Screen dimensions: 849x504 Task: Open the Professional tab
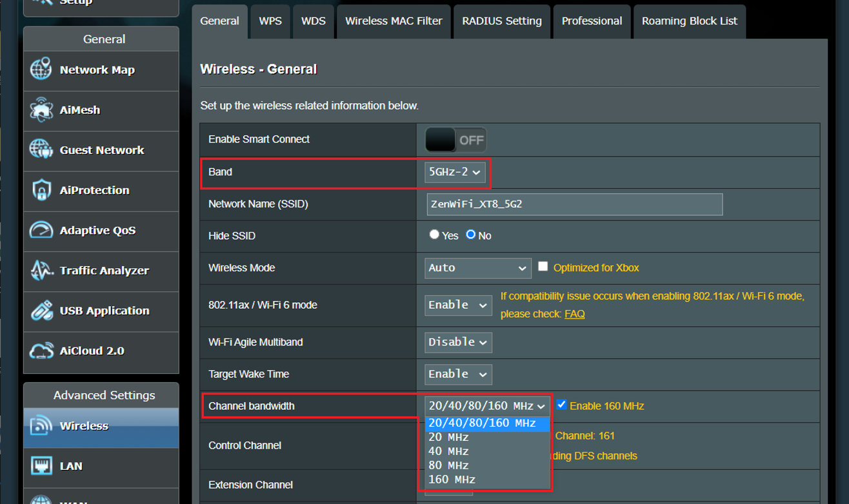click(x=592, y=21)
